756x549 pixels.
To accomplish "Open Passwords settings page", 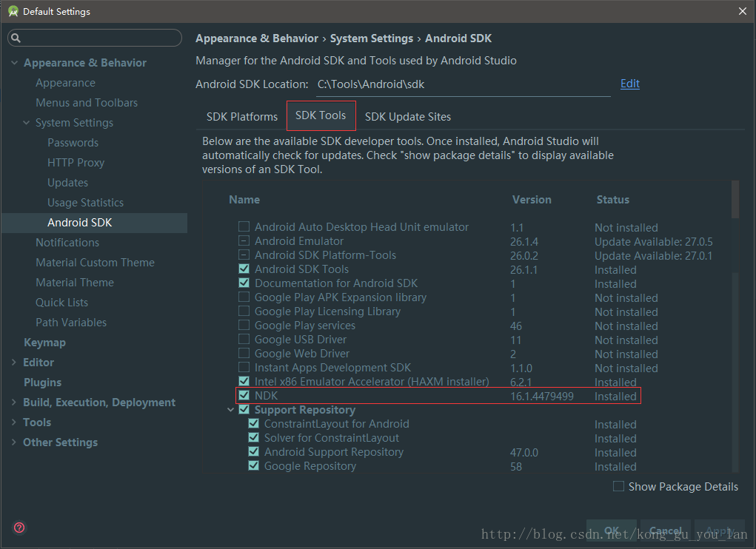I will [73, 143].
